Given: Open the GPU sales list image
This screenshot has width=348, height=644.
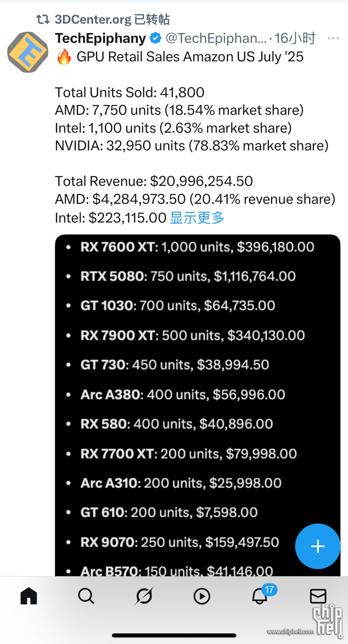Looking at the screenshot, I should [197, 405].
